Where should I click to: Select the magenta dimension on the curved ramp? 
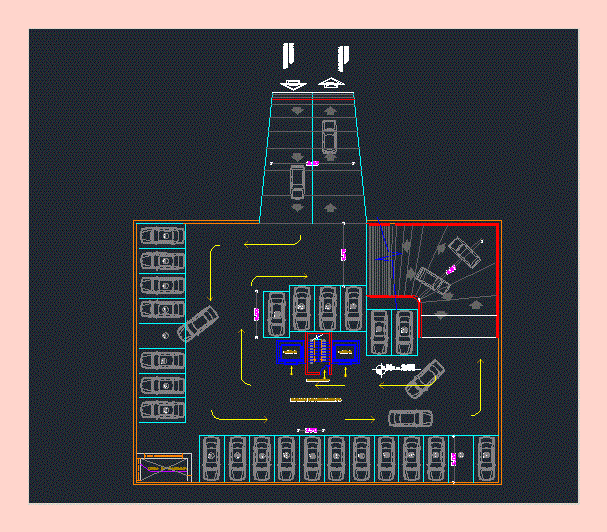(x=451, y=269)
